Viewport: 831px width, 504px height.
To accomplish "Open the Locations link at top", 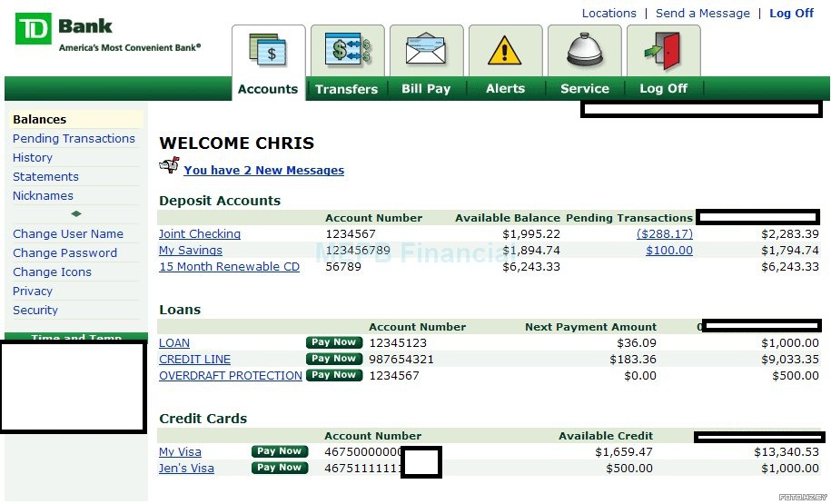I will click(608, 14).
